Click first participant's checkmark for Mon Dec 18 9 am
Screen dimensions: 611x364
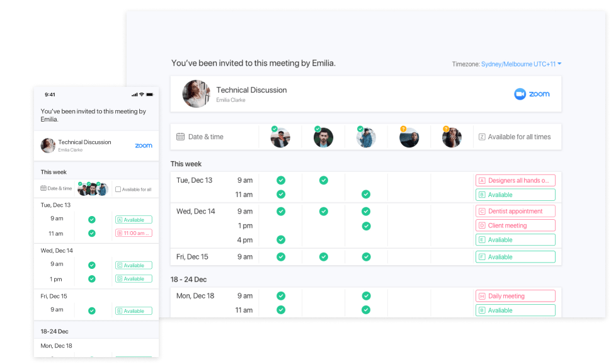(x=281, y=296)
